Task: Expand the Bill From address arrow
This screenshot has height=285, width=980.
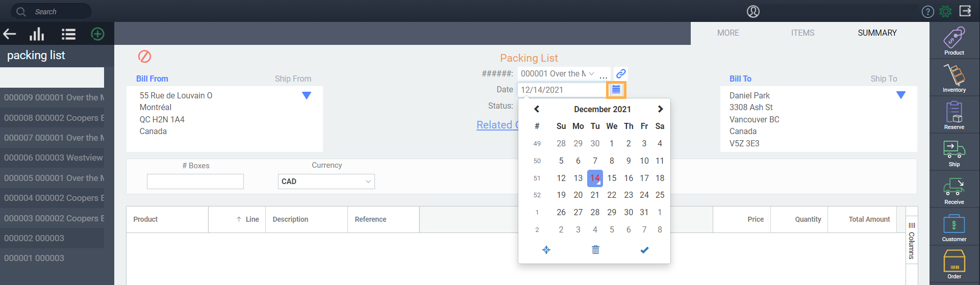Action: [307, 95]
